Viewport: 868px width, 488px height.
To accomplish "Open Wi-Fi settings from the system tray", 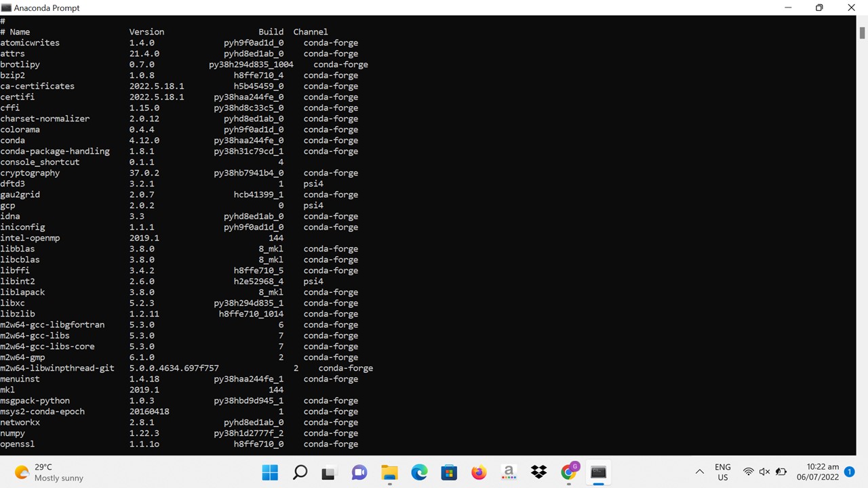I will [748, 472].
